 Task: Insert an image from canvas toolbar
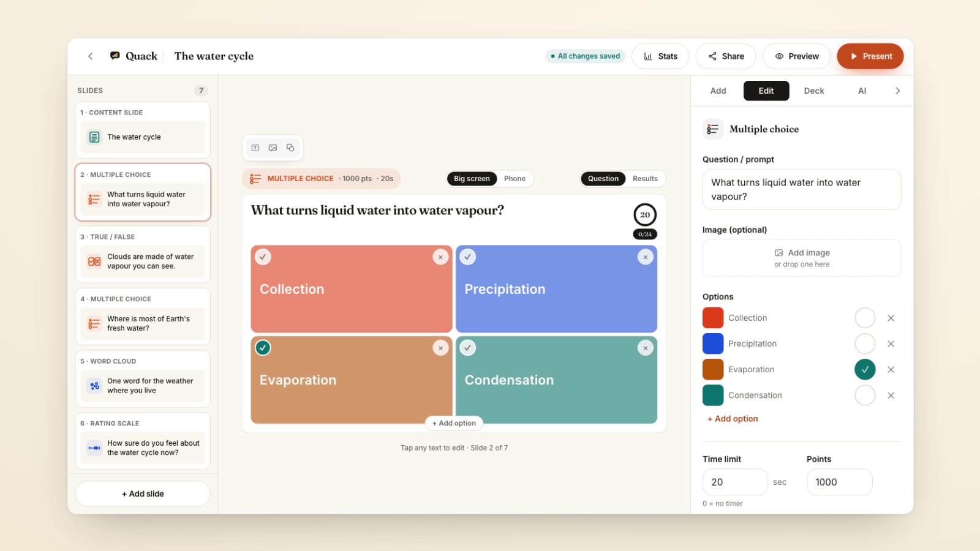coord(273,148)
